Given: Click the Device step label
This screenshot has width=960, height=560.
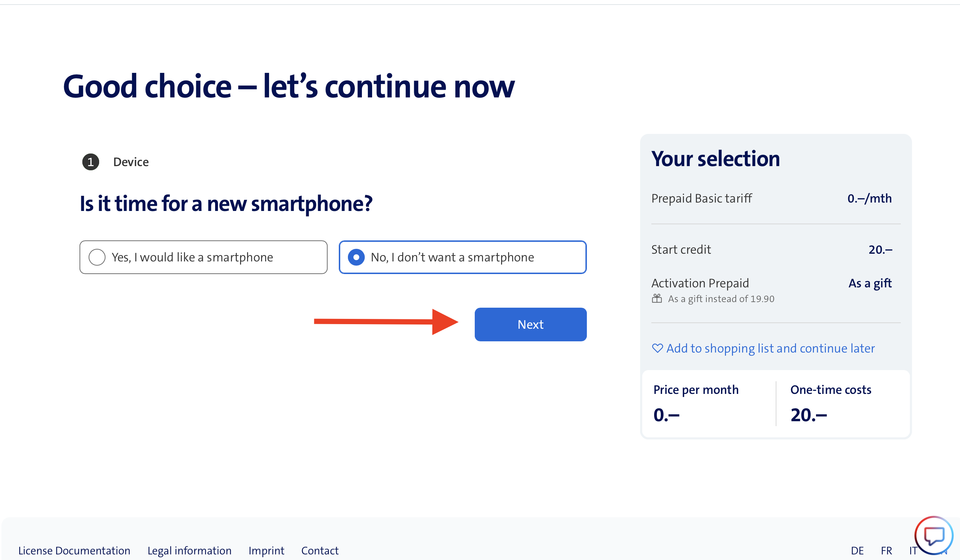Looking at the screenshot, I should pos(131,162).
